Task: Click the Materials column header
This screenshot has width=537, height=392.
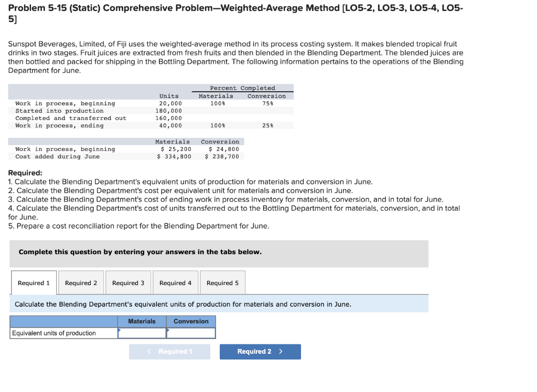Action: [142, 321]
